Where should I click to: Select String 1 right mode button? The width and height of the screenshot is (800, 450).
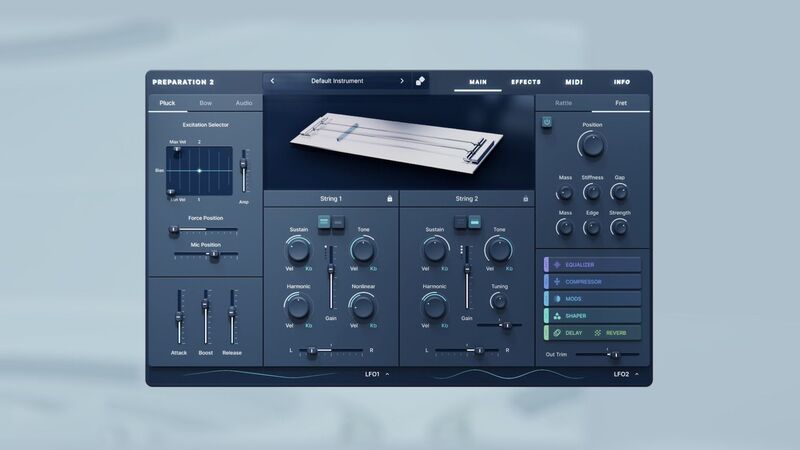pos(338,222)
